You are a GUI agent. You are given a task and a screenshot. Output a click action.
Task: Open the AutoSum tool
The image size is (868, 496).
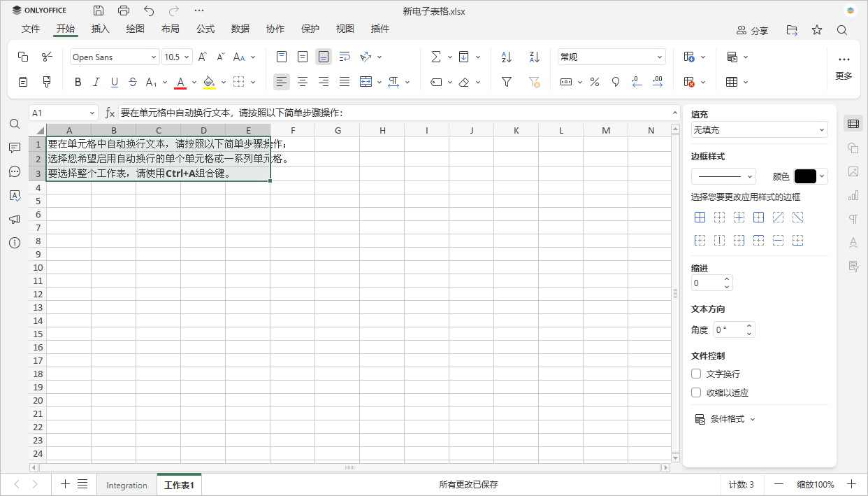click(437, 57)
